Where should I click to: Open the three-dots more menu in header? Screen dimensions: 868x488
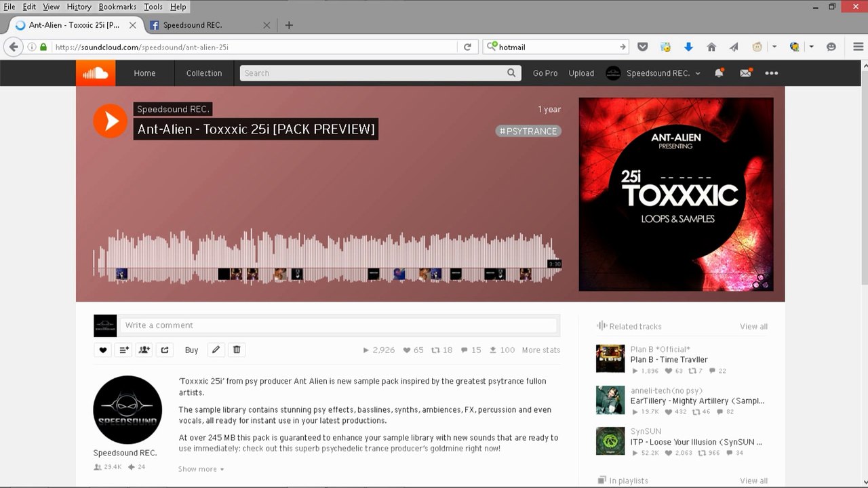tap(771, 73)
